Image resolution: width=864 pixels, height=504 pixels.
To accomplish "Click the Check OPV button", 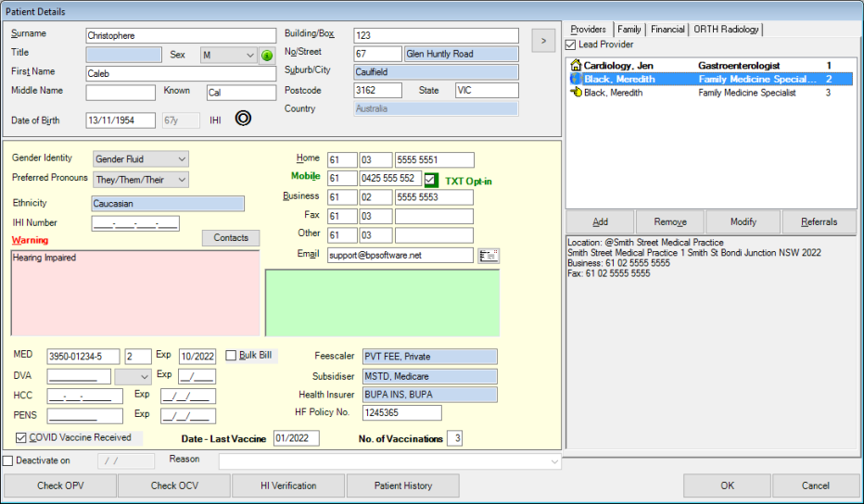I will pyautogui.click(x=60, y=485).
